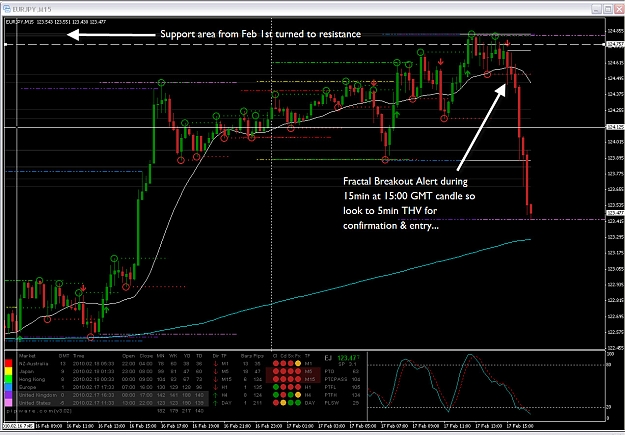Click the EURJPY,M15 OHLC header text in chart
Viewport: 625px width, 435px height.
[x=56, y=22]
